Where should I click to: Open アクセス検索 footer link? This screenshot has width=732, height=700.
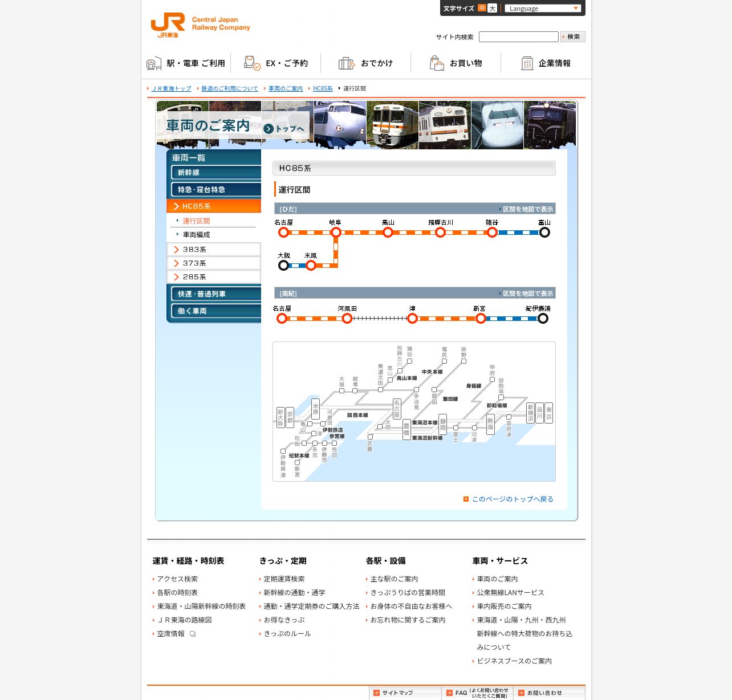coord(177,579)
